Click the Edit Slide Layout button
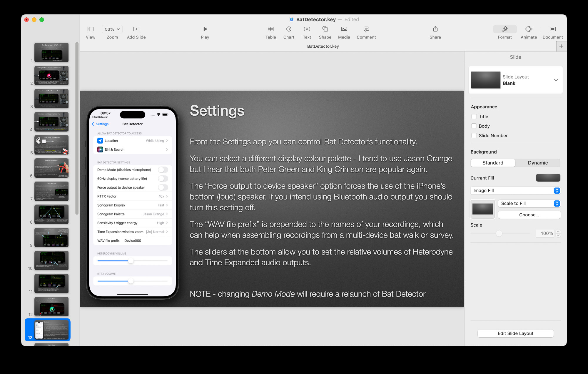 tap(515, 333)
